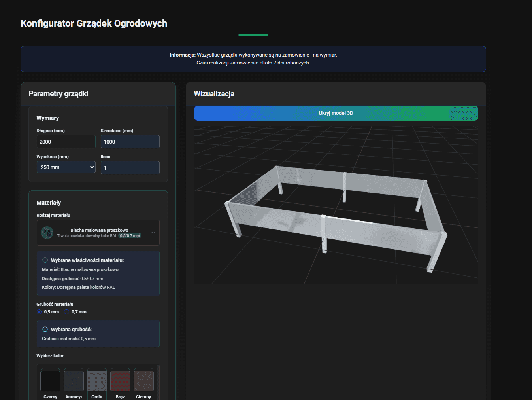Choose the Czarny color swatch
The width and height of the screenshot is (532, 400).
point(50,381)
